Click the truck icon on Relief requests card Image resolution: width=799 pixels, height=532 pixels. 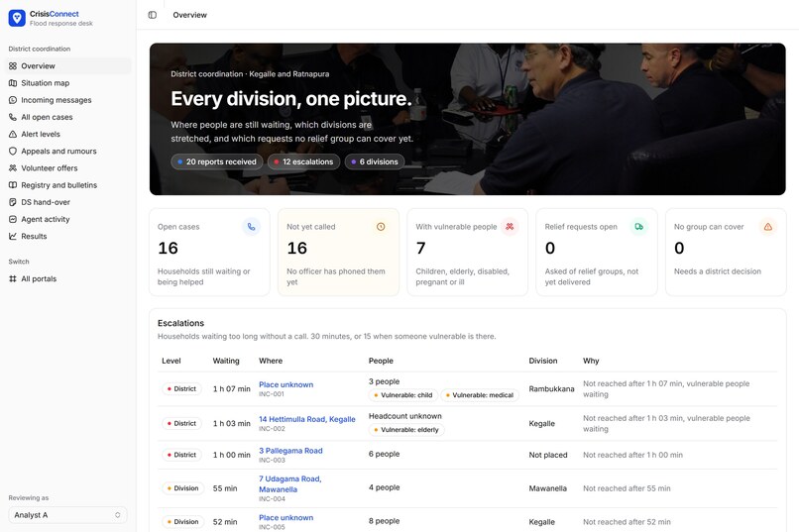639,227
